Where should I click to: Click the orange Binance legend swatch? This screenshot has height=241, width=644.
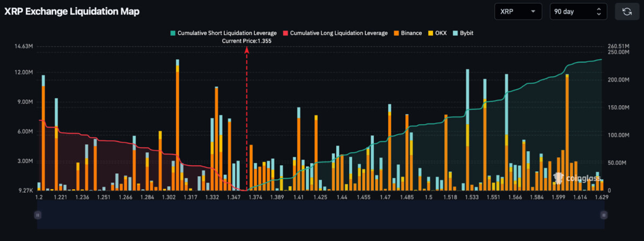coord(396,33)
